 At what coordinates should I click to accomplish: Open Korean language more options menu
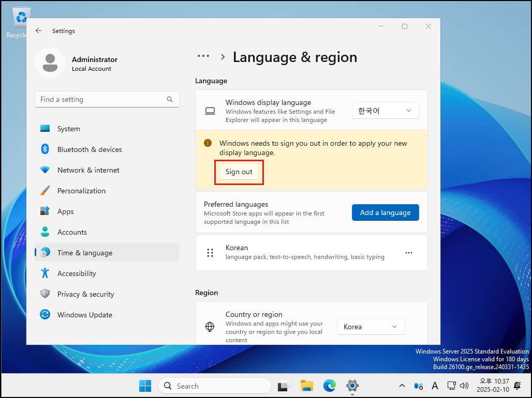[409, 253]
